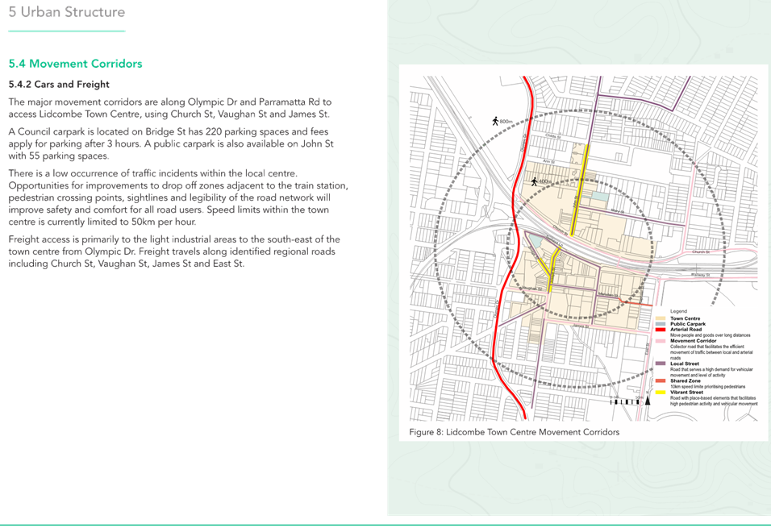This screenshot has height=532, width=771.
Task: Click '10km speed limite prioritising pedestrians' description
Action: click(707, 387)
